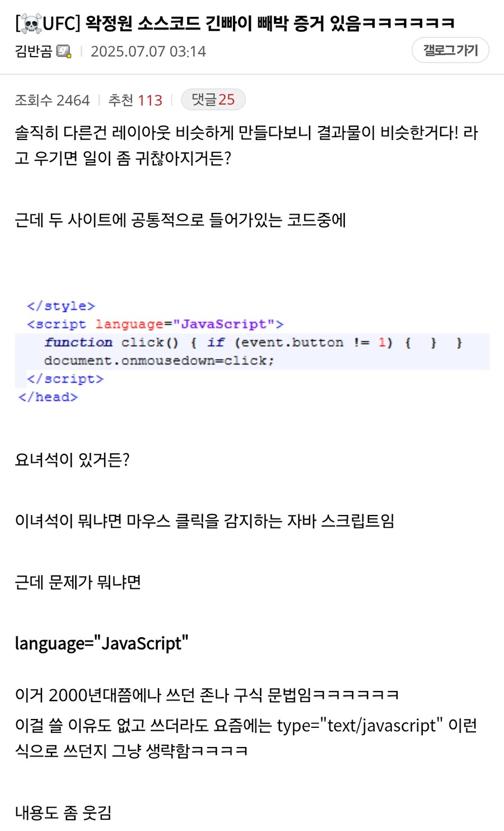The height and width of the screenshot is (831, 504).
Task: Click the line 이거 2000년대쯤에나 쓰던 존나 구식 문법임
Action: click(x=207, y=695)
